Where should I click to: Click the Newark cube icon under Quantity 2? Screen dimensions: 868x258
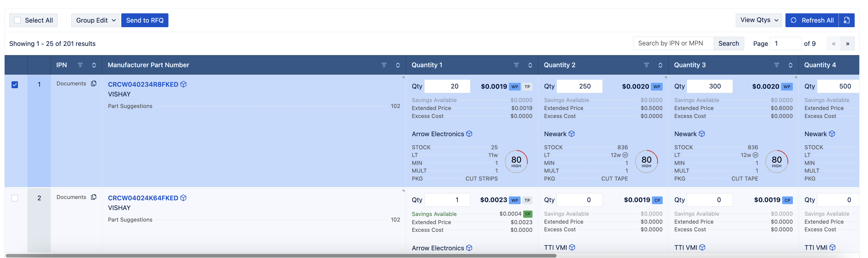pyautogui.click(x=571, y=134)
